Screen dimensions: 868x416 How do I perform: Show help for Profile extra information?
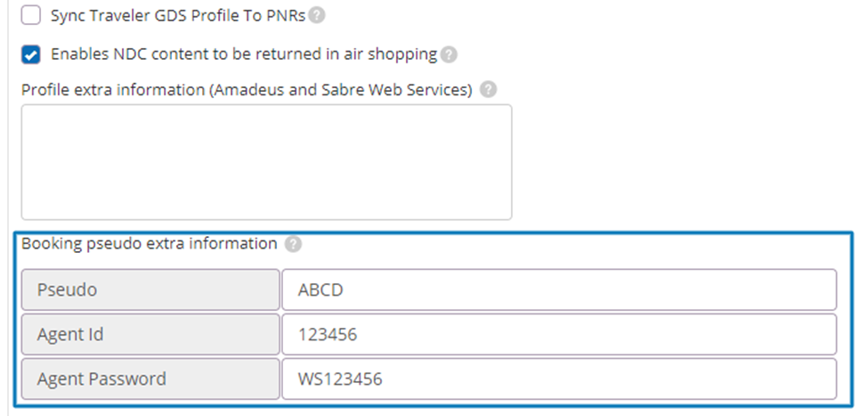(x=488, y=89)
